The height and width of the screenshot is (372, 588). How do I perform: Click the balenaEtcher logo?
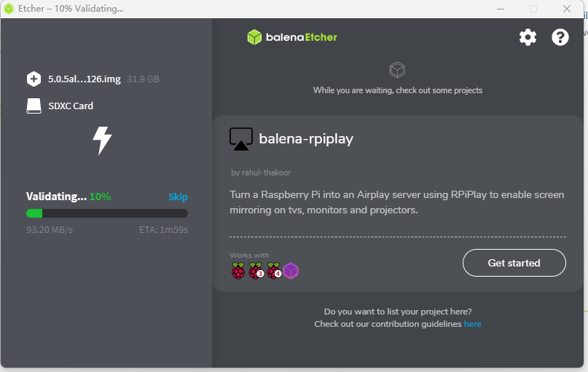[292, 37]
